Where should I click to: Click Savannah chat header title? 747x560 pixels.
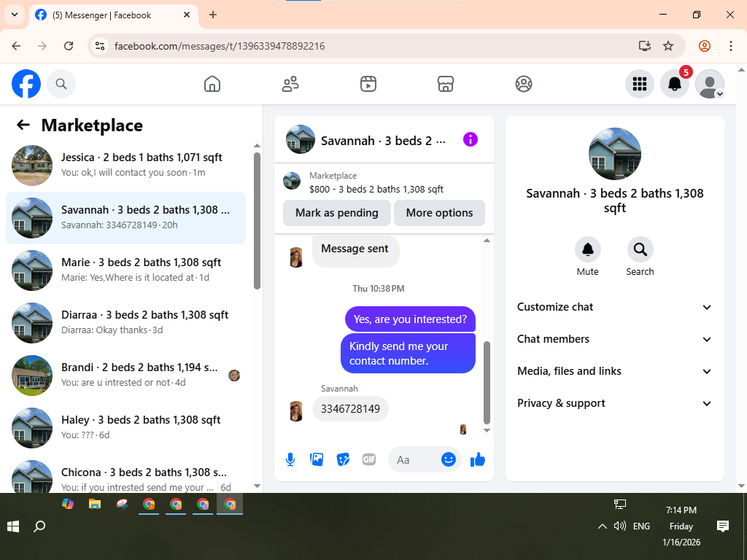pyautogui.click(x=384, y=141)
